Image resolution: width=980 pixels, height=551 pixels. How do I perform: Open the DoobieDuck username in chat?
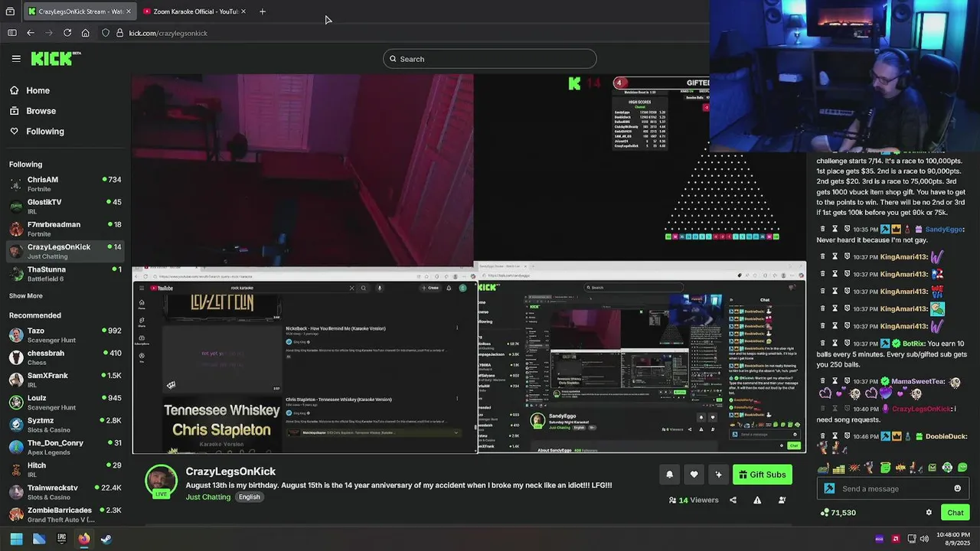click(945, 436)
